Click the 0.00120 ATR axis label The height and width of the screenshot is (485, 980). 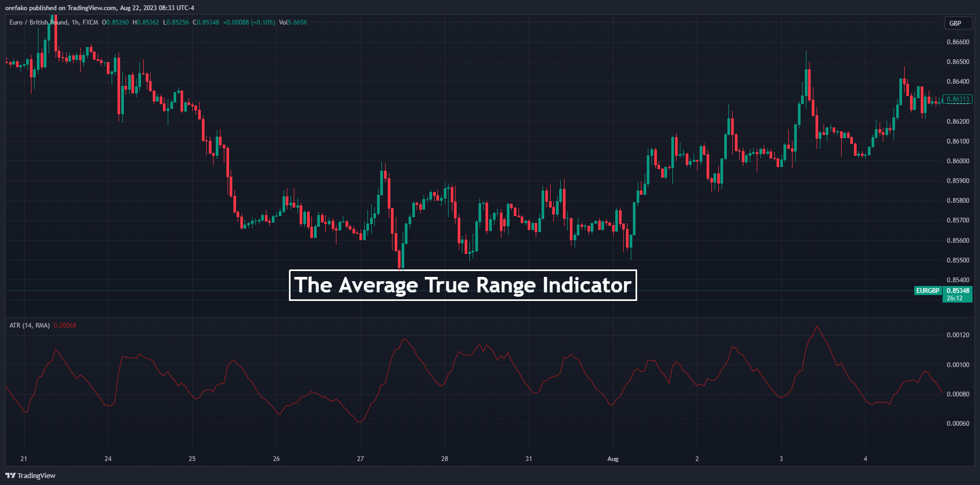(x=958, y=335)
